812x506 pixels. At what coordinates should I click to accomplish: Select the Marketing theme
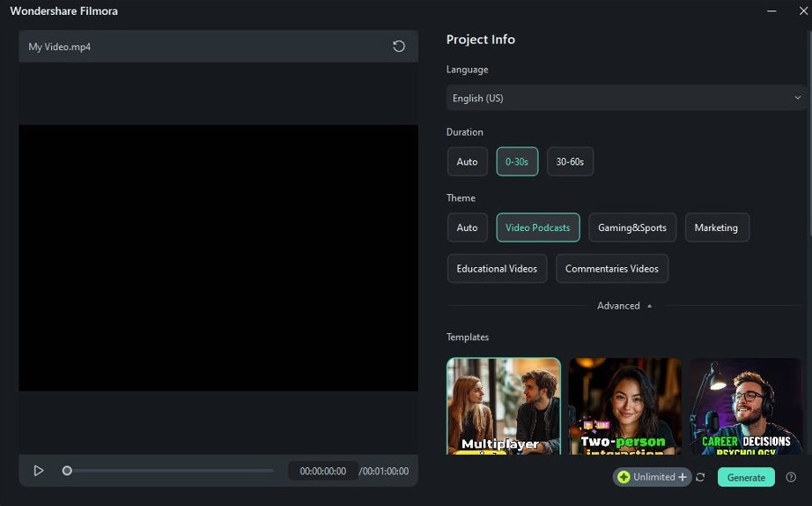point(716,227)
